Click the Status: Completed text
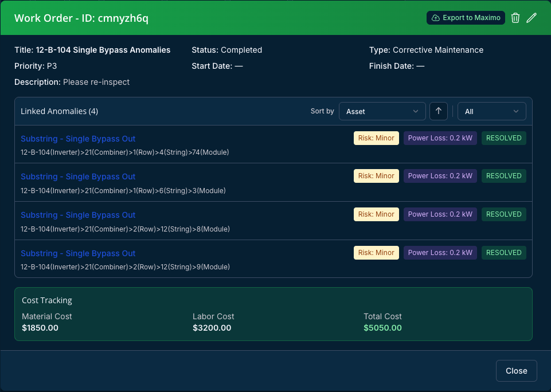This screenshot has height=392, width=551. click(x=226, y=50)
